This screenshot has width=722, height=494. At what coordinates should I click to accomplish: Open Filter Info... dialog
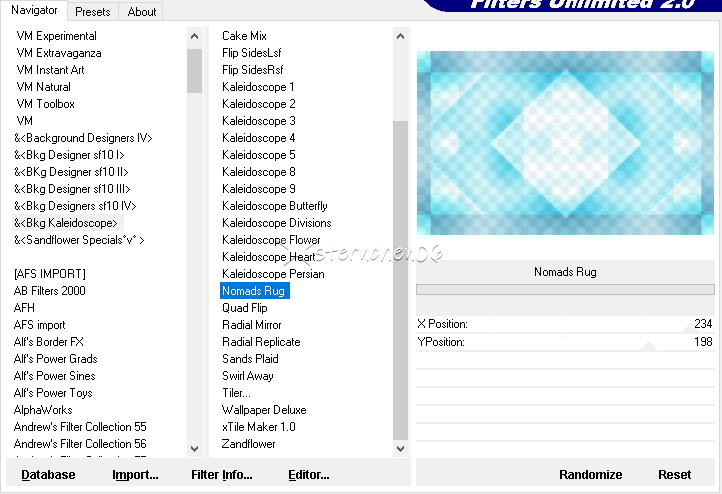(222, 474)
